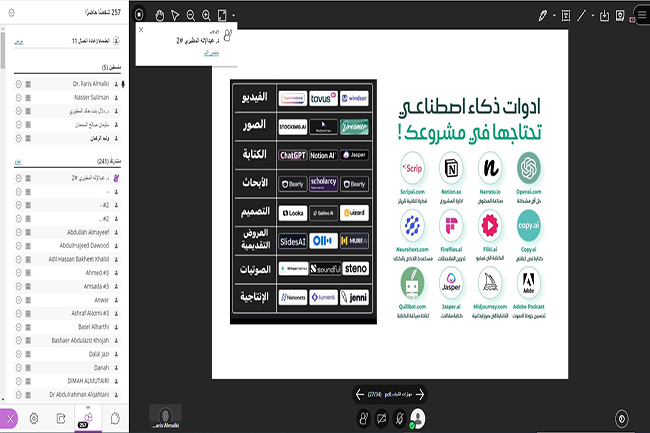
Task: Go to the previous slide arrow
Action: pos(360,394)
